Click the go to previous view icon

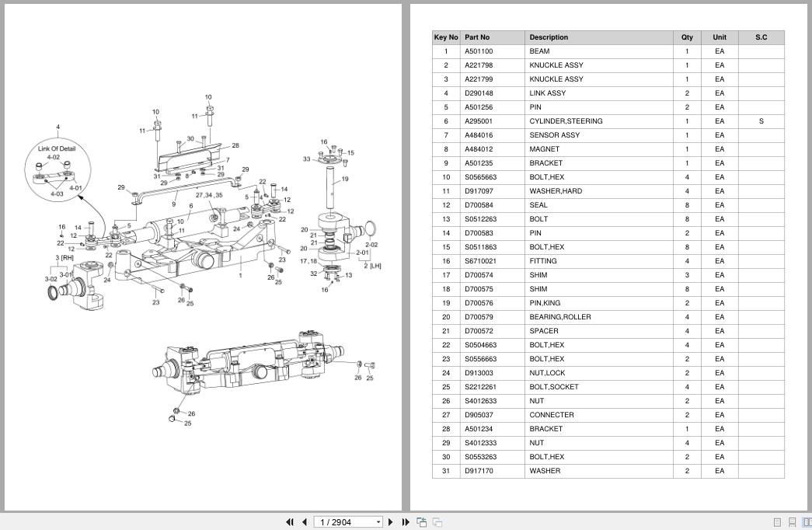pyautogui.click(x=421, y=522)
